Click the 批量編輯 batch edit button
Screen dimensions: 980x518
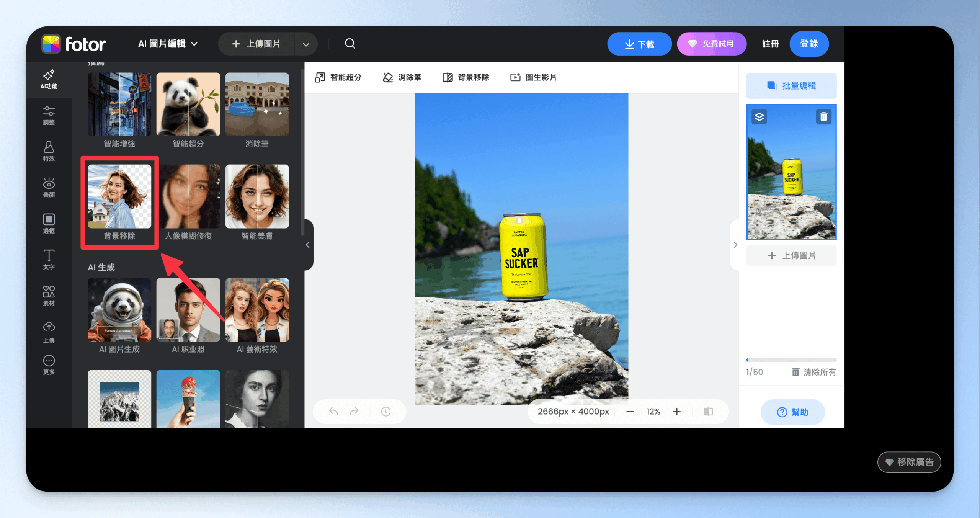(x=791, y=86)
